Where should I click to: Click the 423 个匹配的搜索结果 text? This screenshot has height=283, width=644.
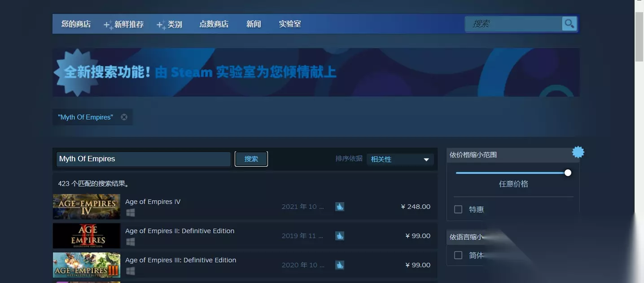coord(94,184)
